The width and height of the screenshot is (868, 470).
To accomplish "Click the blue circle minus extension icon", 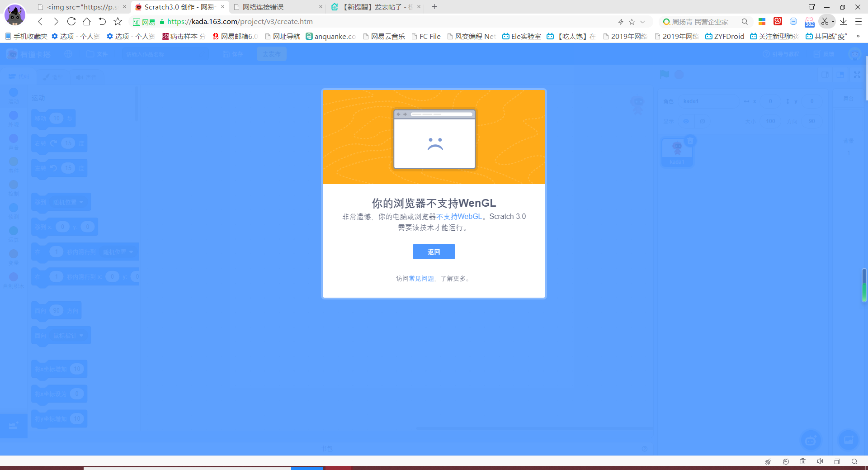I will point(793,21).
